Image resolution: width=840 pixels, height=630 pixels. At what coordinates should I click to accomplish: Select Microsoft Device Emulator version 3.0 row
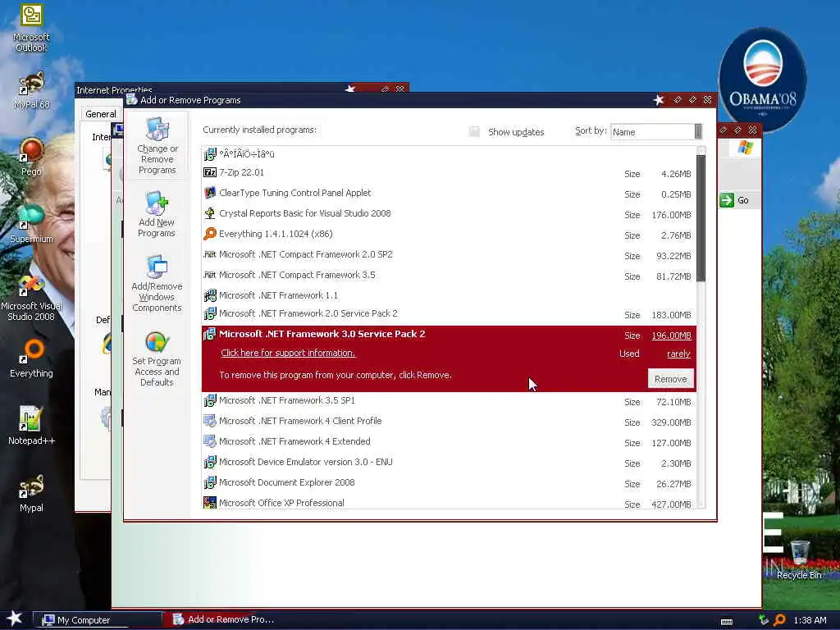click(x=449, y=462)
